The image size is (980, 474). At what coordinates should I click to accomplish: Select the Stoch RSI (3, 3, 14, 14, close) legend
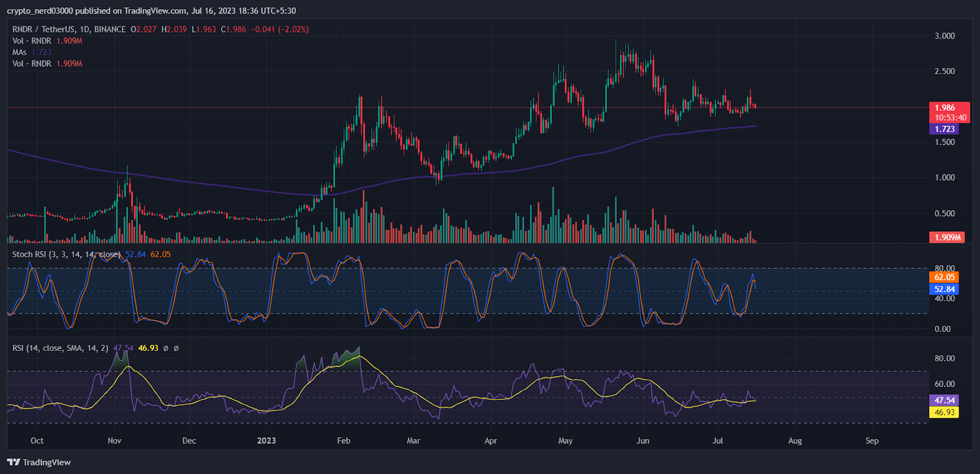point(66,254)
